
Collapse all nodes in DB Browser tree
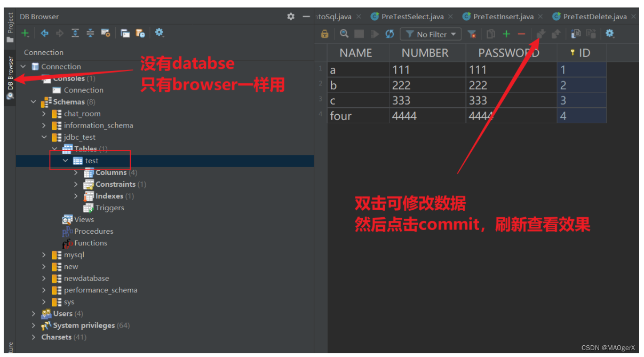90,34
